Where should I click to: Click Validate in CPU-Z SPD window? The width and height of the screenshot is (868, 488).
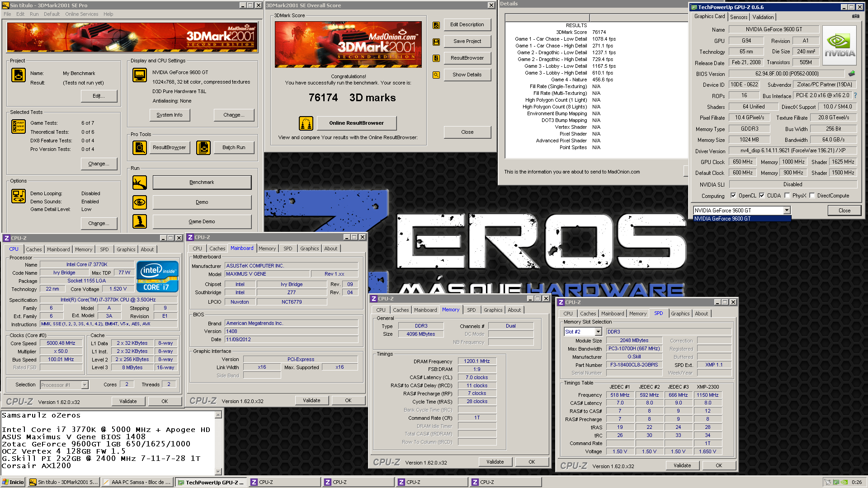click(x=682, y=465)
